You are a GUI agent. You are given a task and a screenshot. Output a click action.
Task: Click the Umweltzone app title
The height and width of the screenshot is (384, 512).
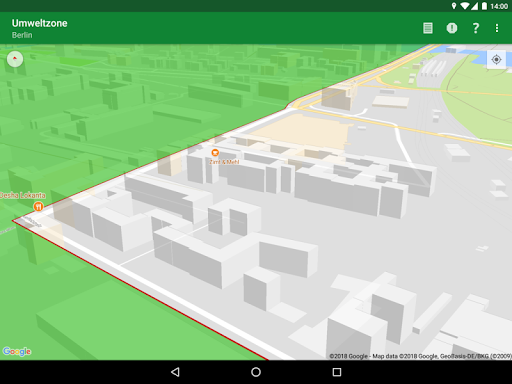(x=39, y=23)
